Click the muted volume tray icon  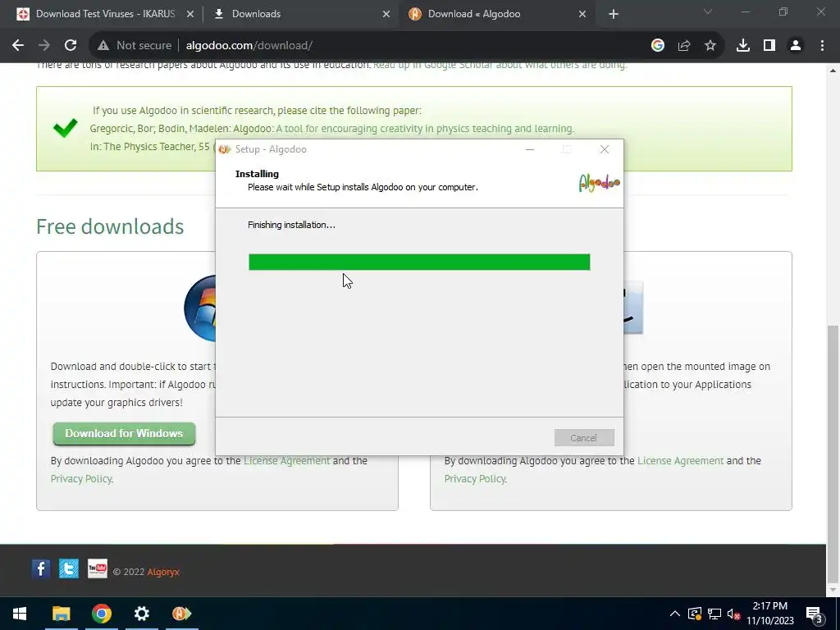(x=733, y=614)
